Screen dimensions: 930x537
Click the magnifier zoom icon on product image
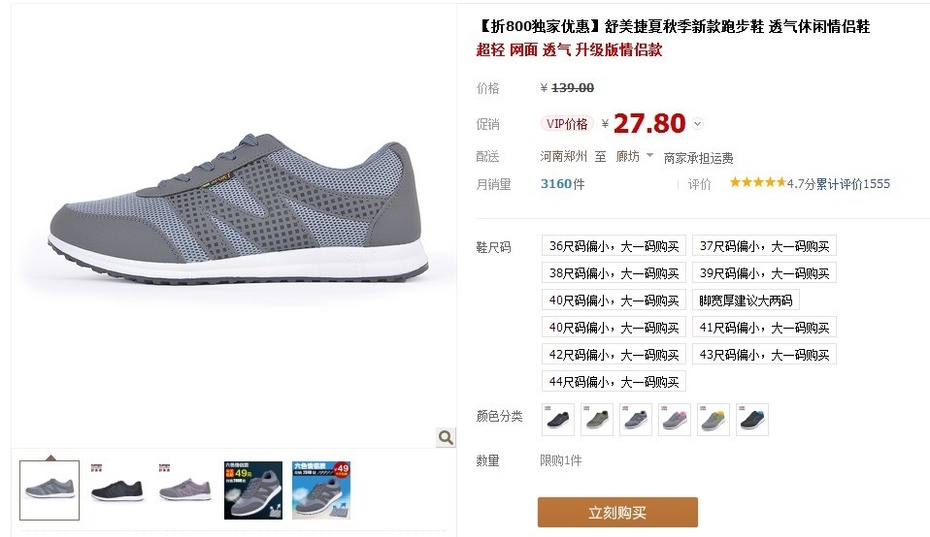445,437
